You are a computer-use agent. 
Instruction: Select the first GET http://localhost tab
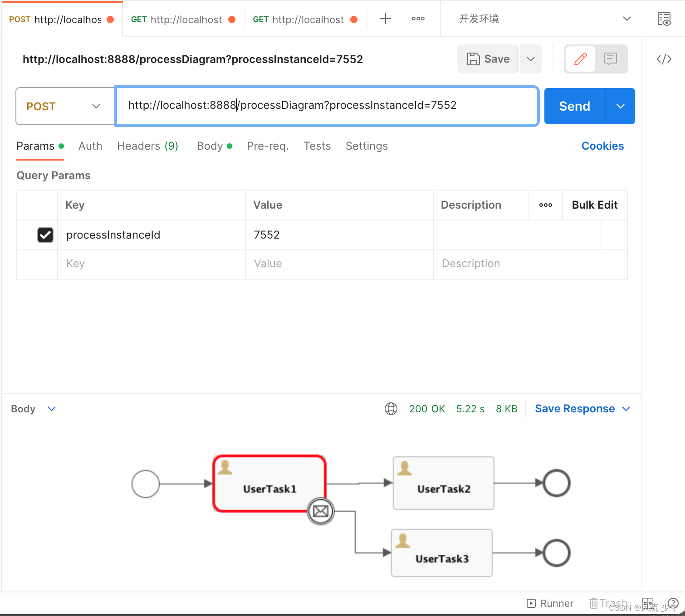[183, 20]
